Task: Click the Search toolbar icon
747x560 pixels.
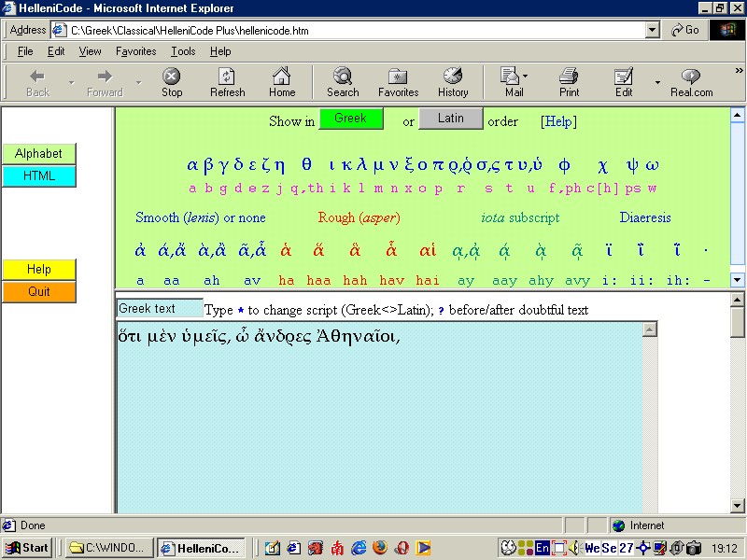Action: click(x=342, y=81)
